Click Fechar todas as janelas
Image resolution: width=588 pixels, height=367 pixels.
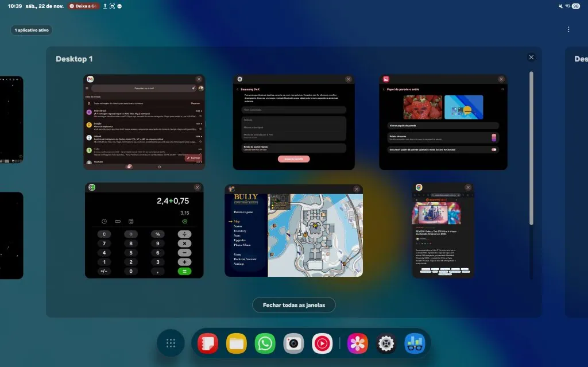[x=293, y=304]
